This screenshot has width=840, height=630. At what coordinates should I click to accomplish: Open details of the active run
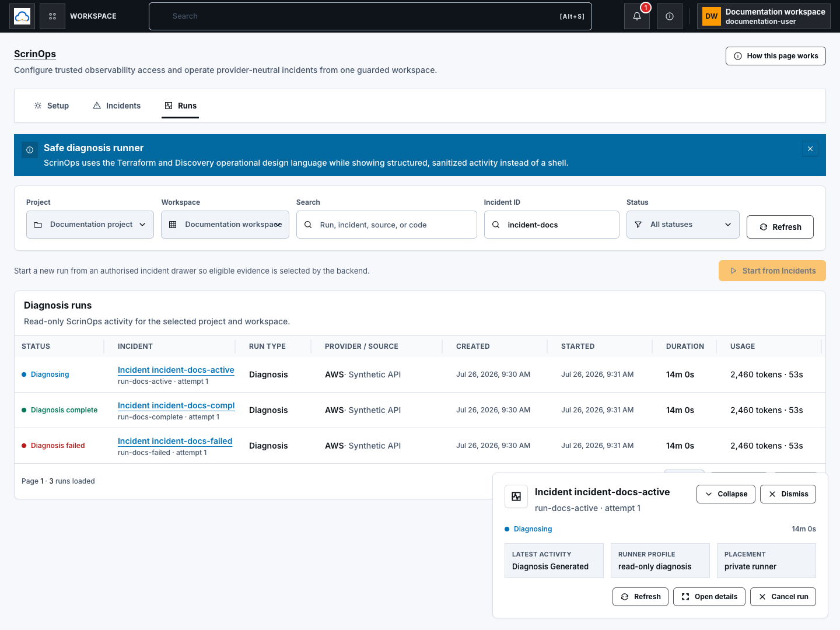(709, 597)
